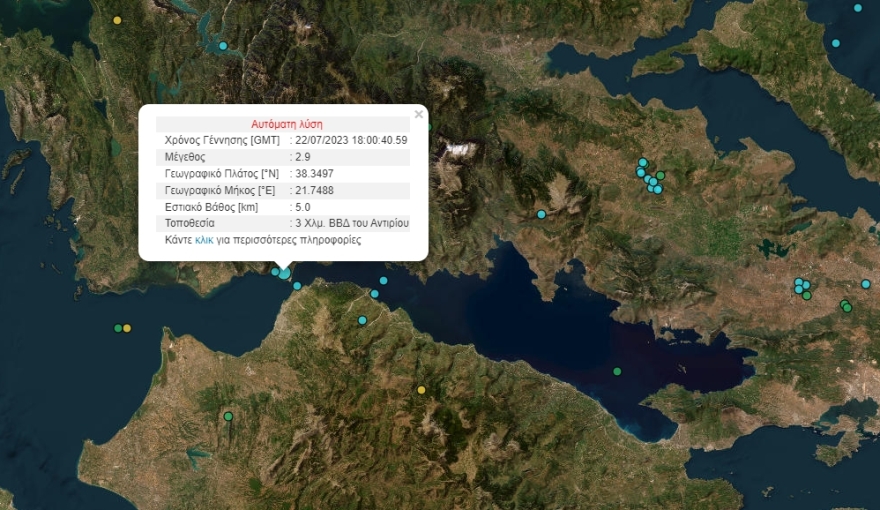
Task: Select the isolated cyan marker at far right edge
Action: 866,284
